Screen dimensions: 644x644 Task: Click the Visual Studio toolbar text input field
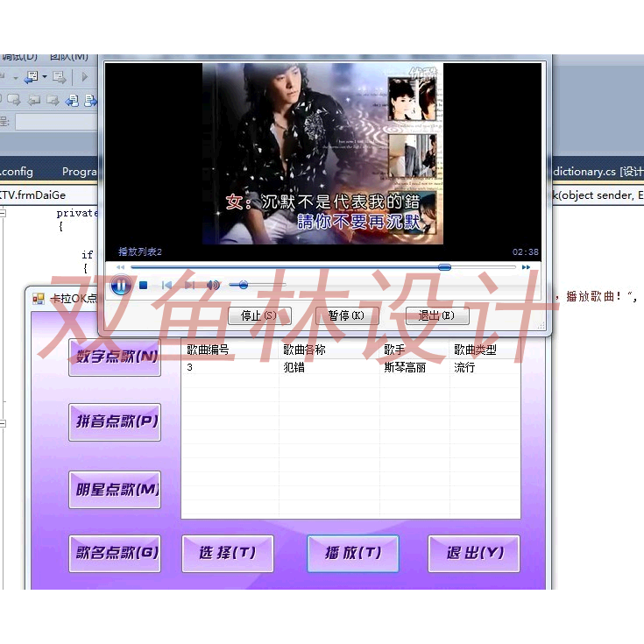pyautogui.click(x=57, y=122)
